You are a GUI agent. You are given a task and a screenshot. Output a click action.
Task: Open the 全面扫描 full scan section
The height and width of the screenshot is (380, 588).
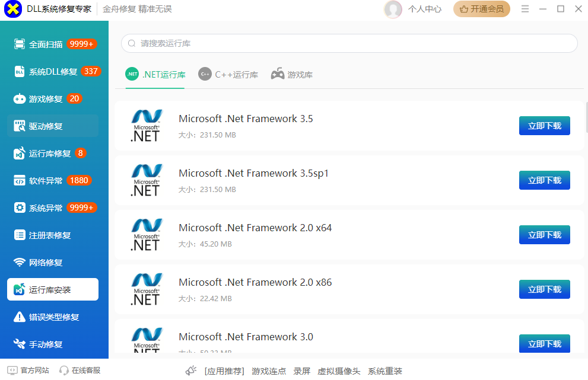pos(46,44)
